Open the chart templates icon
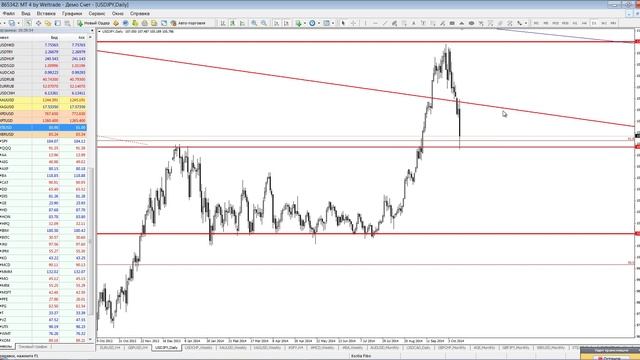640x360 pixels. click(x=327, y=23)
